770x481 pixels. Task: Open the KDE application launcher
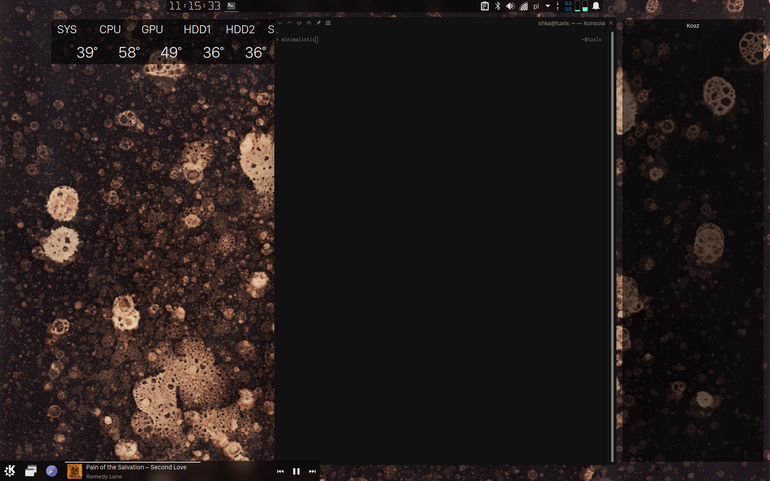(10, 471)
